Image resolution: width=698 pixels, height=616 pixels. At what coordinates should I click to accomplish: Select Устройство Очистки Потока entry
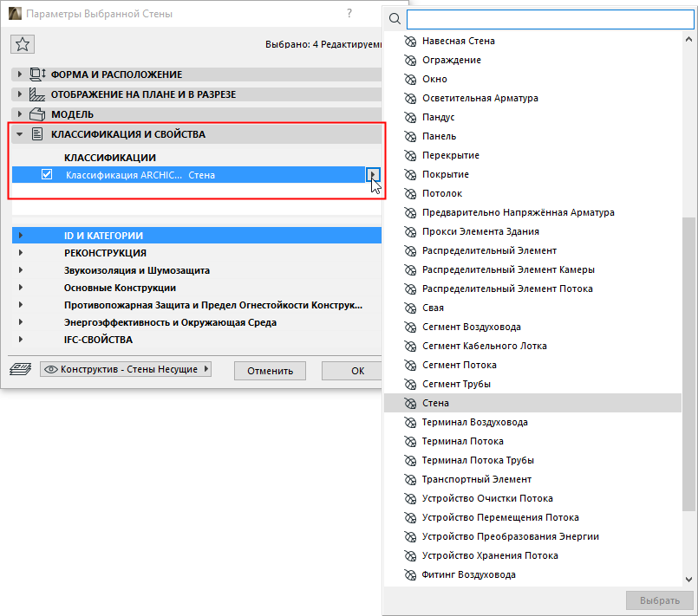click(x=533, y=498)
